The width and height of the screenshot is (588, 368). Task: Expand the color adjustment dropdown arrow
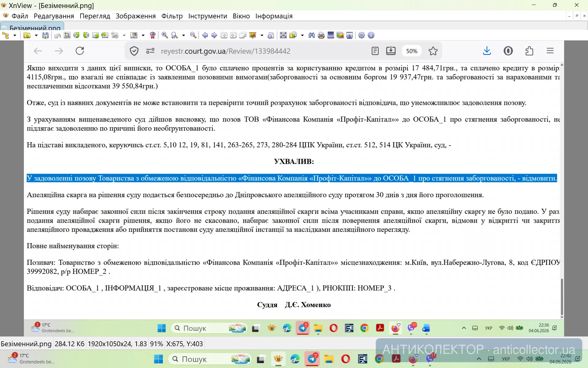tap(143, 35)
